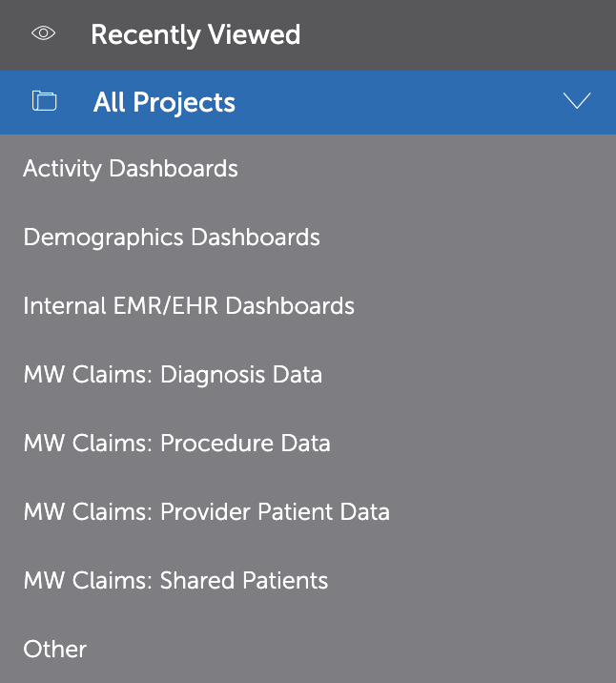The width and height of the screenshot is (616, 683).
Task: Pick the project mentioning EMR/EHR
Action: [189, 306]
